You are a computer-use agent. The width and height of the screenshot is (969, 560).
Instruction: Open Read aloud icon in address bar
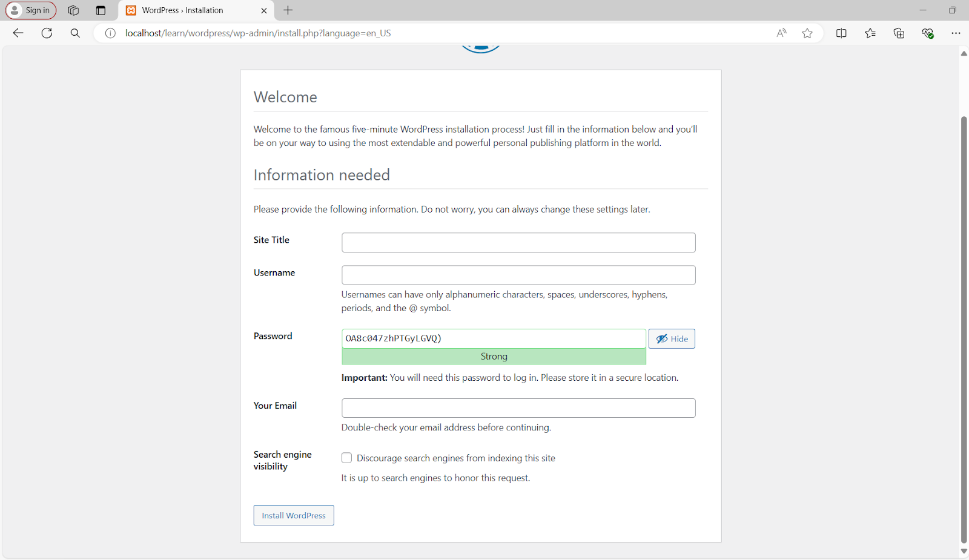click(782, 33)
